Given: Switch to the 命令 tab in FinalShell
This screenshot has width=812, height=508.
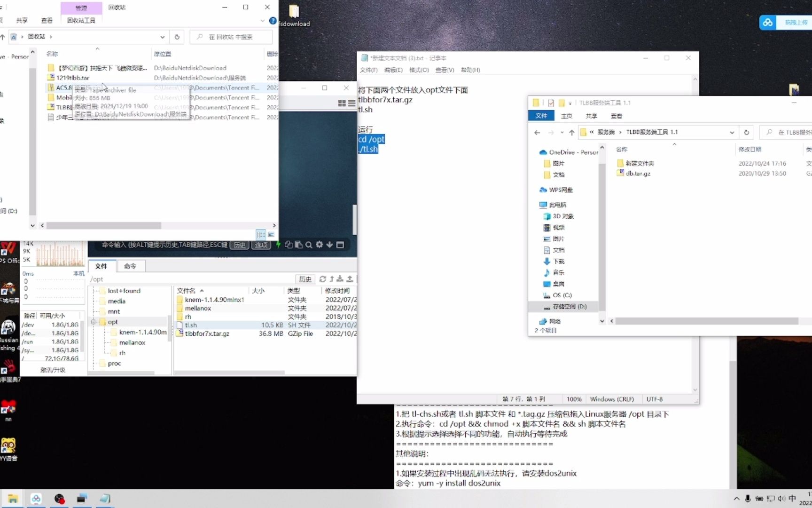Looking at the screenshot, I should tap(130, 266).
